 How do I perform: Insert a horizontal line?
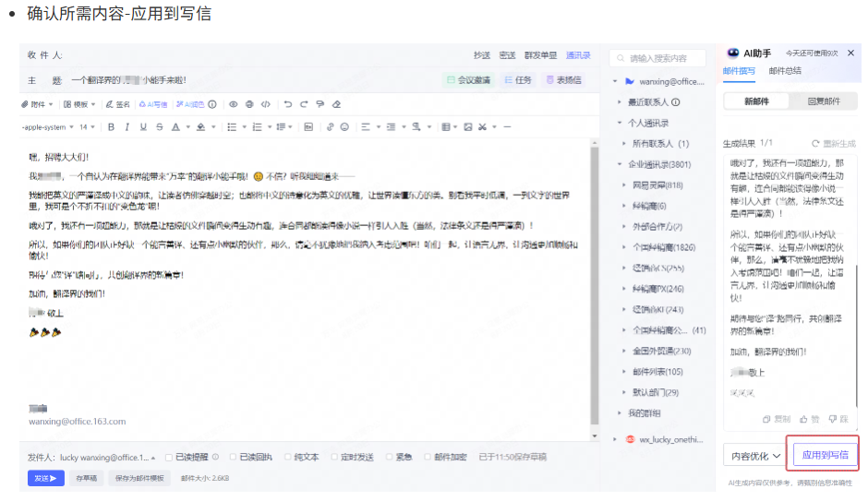point(507,127)
